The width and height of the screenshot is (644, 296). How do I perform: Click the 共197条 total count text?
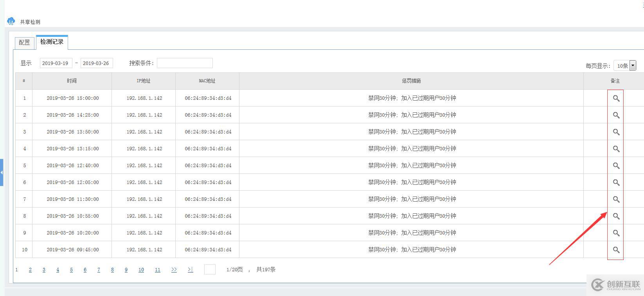click(x=266, y=269)
